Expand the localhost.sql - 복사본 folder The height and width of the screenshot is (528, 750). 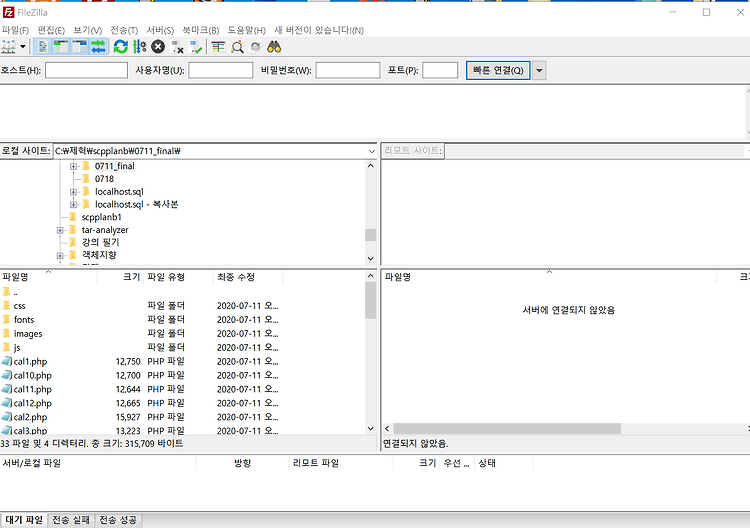(73, 205)
